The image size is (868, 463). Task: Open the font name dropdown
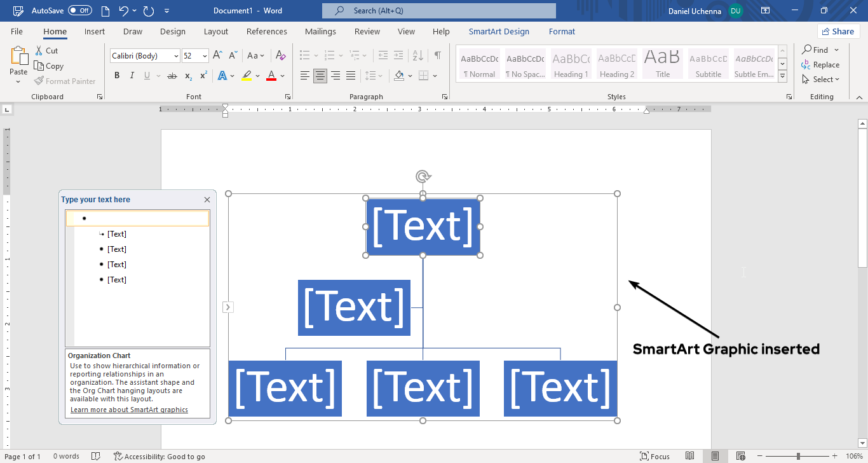pyautogui.click(x=176, y=56)
